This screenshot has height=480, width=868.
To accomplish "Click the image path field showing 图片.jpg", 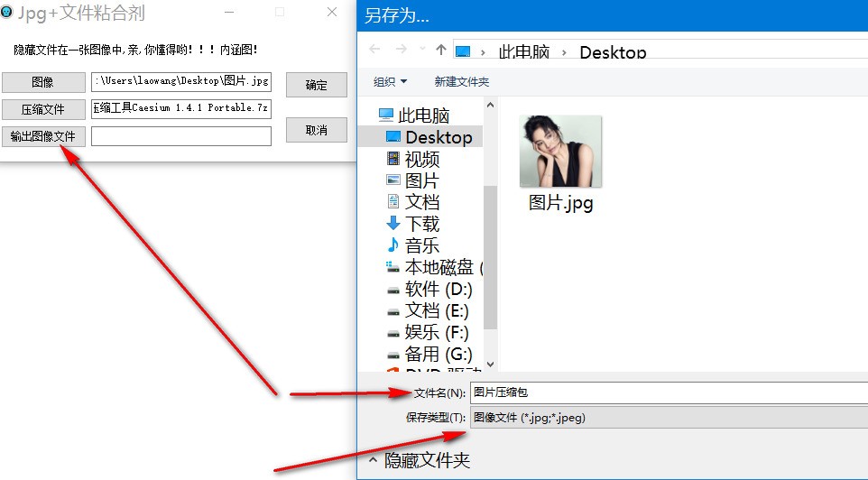I will [181, 81].
